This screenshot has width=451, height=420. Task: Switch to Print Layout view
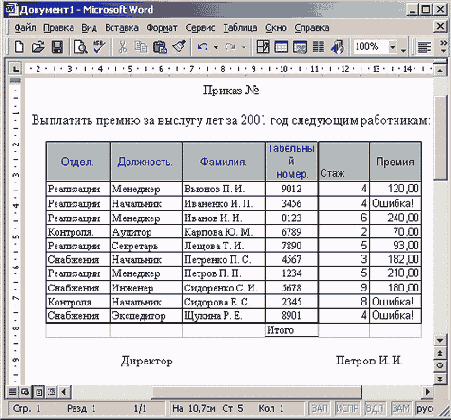click(x=38, y=392)
